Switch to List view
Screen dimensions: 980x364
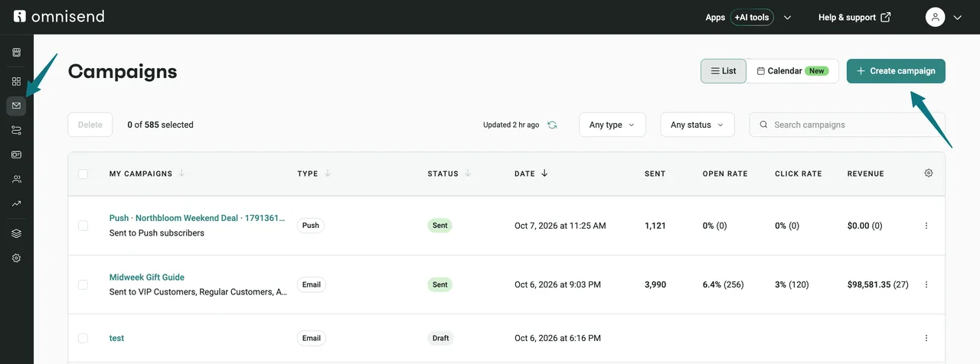pos(724,71)
